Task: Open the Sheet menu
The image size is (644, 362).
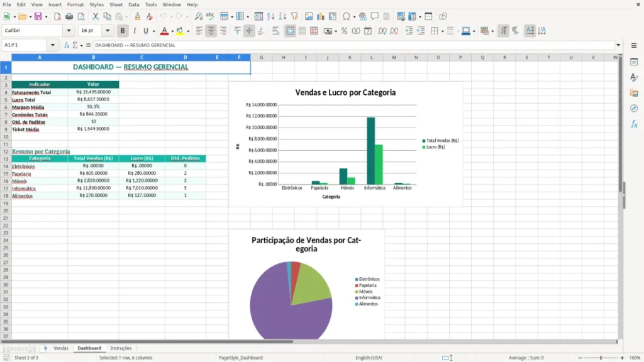Action: [116, 4]
